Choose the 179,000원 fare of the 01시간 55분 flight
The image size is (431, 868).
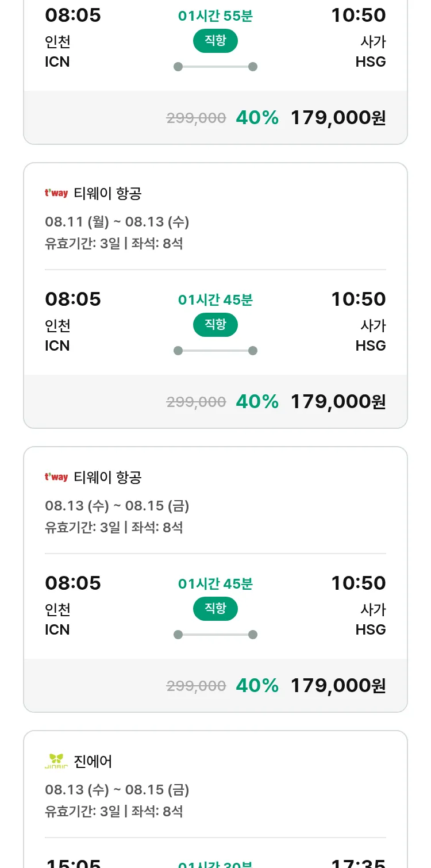(338, 117)
